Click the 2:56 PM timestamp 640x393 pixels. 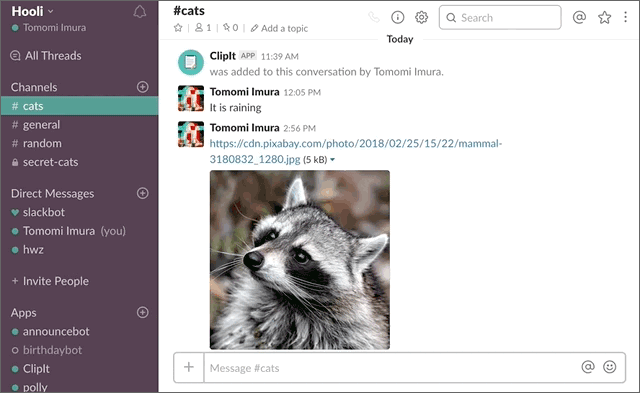pyautogui.click(x=300, y=129)
